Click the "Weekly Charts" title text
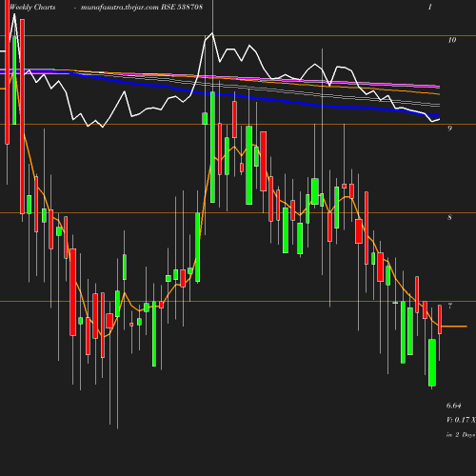The height and width of the screenshot is (476, 476). (32, 8)
